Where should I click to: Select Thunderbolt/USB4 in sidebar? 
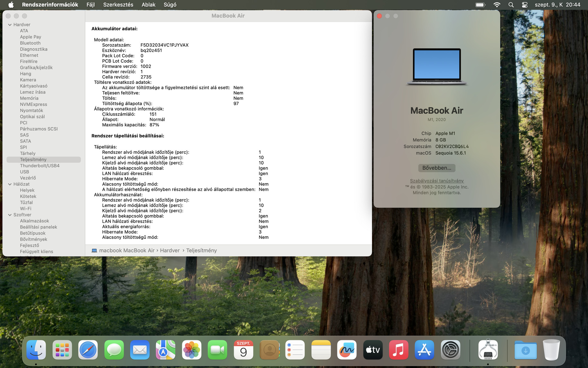(40, 166)
